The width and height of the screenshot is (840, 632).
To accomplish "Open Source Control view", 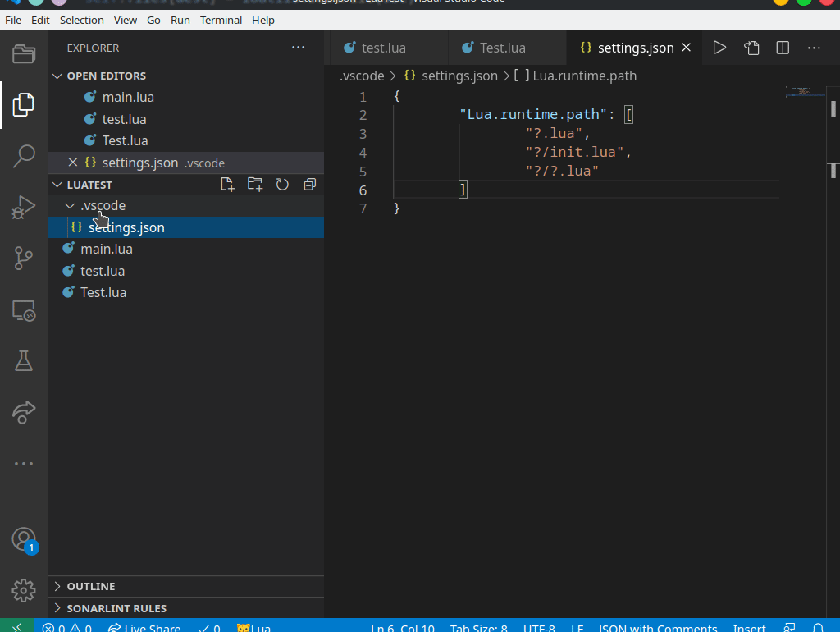I will [x=24, y=259].
